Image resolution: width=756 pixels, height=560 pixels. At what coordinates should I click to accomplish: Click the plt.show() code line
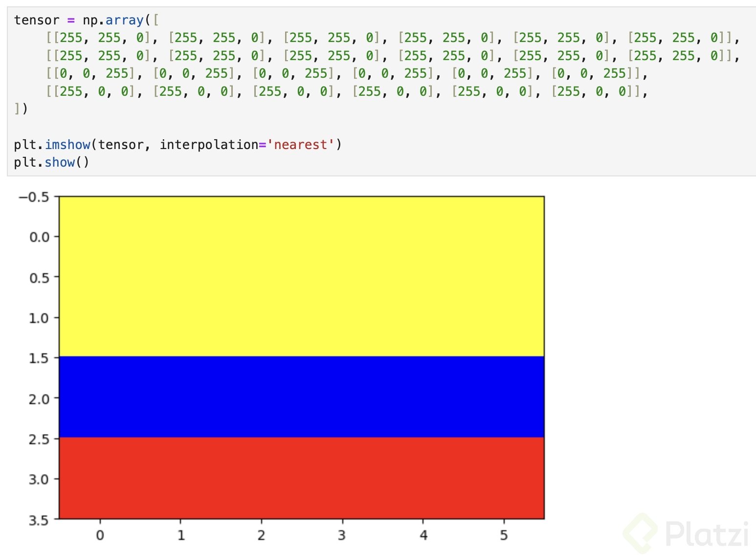coord(51,162)
